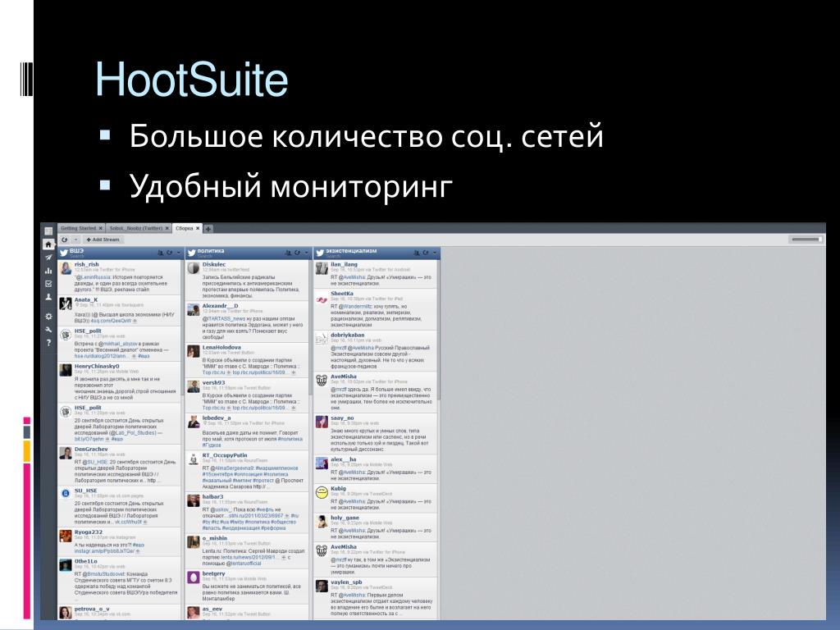Switch to the Sobol_Noobz (Twitter) tab
The image size is (840, 630).
tap(135, 228)
